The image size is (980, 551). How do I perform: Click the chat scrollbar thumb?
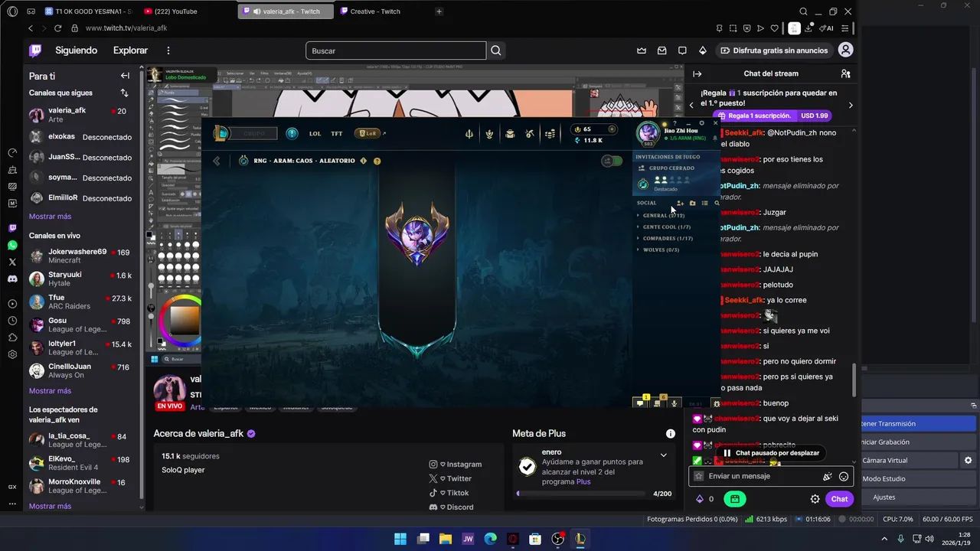[855, 380]
